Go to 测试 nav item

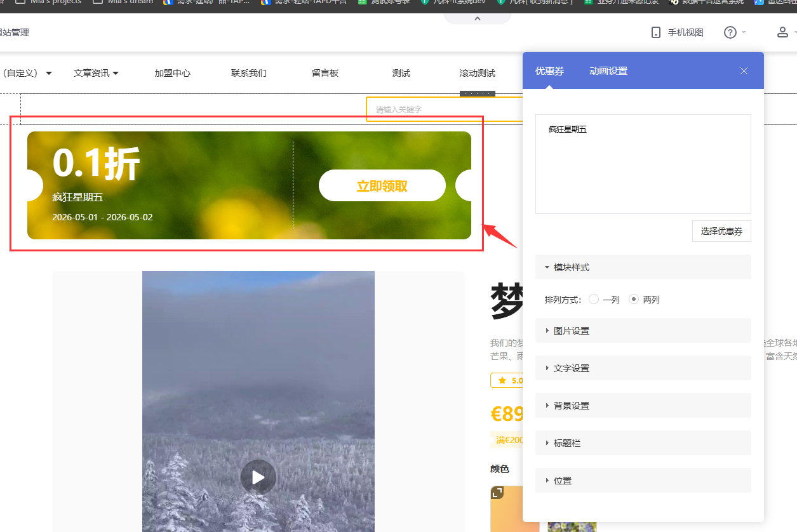(401, 73)
